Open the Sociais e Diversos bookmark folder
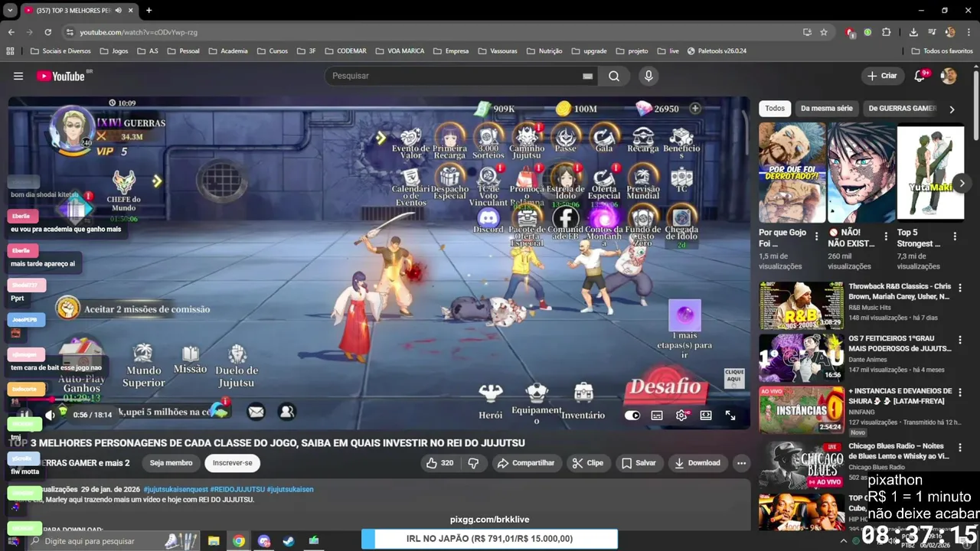Image resolution: width=980 pixels, height=551 pixels. click(60, 51)
